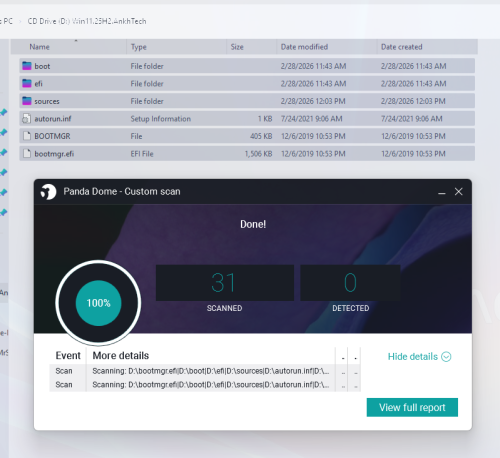Click the autorun.inf file icon
This screenshot has width=500, height=458.
click(26, 119)
